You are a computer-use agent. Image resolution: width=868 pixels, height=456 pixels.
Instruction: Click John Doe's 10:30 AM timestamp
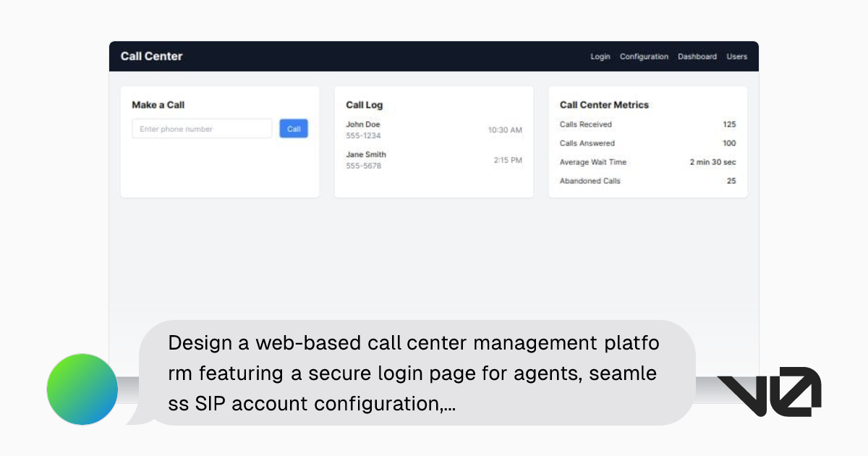coord(506,130)
